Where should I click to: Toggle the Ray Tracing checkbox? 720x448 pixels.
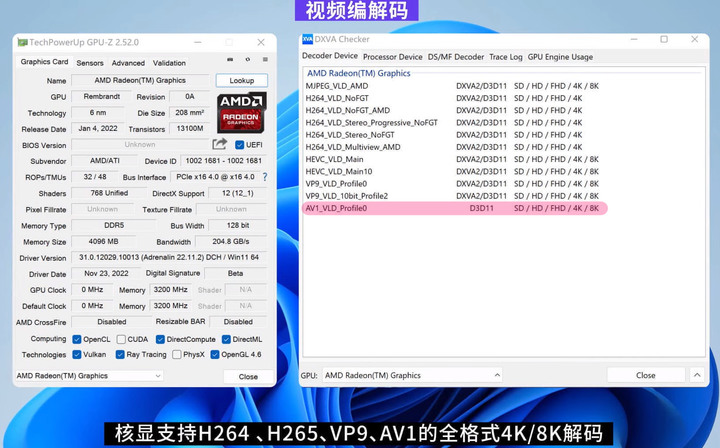[120, 354]
